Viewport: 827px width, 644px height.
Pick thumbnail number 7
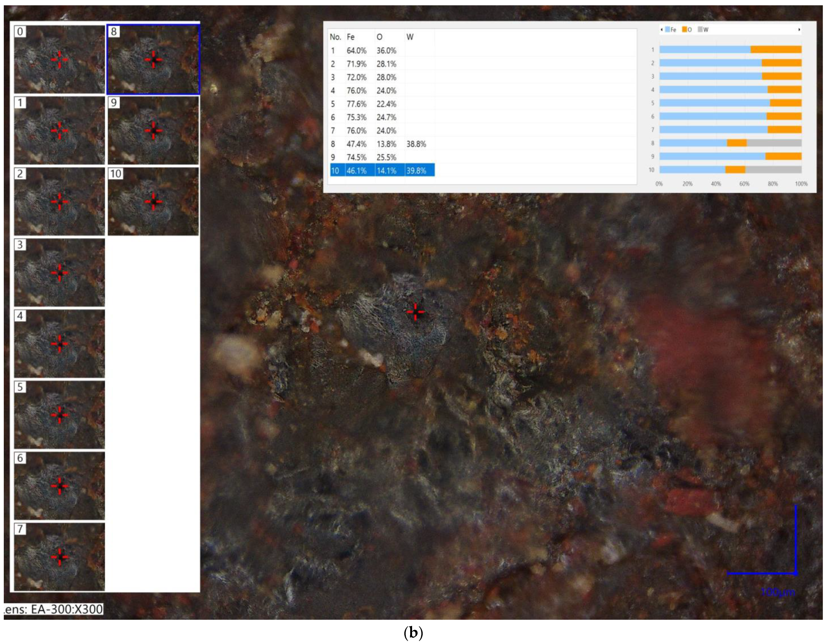click(x=59, y=556)
